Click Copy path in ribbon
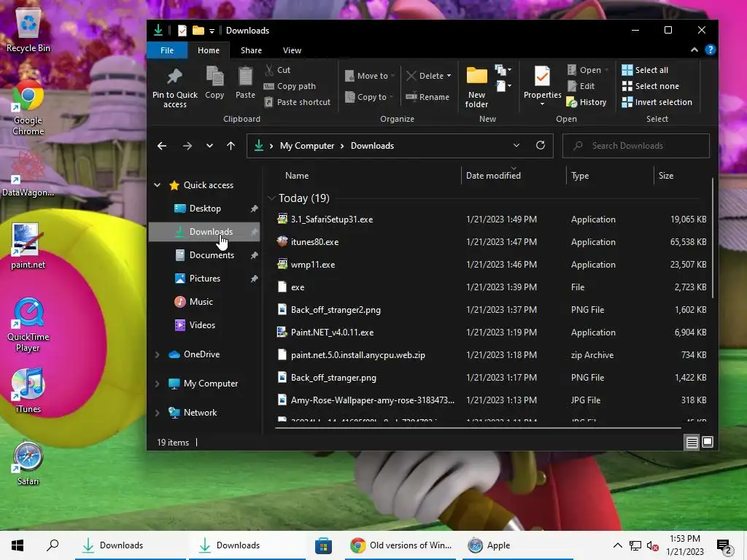The width and height of the screenshot is (747, 560). click(290, 86)
